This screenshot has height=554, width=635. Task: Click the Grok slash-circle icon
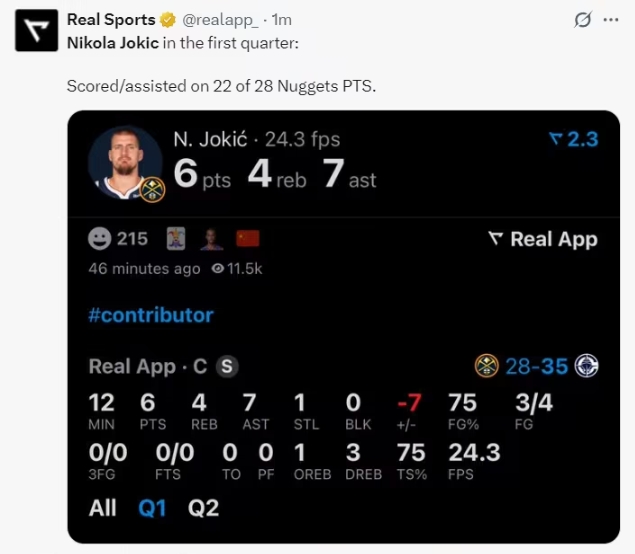click(582, 20)
